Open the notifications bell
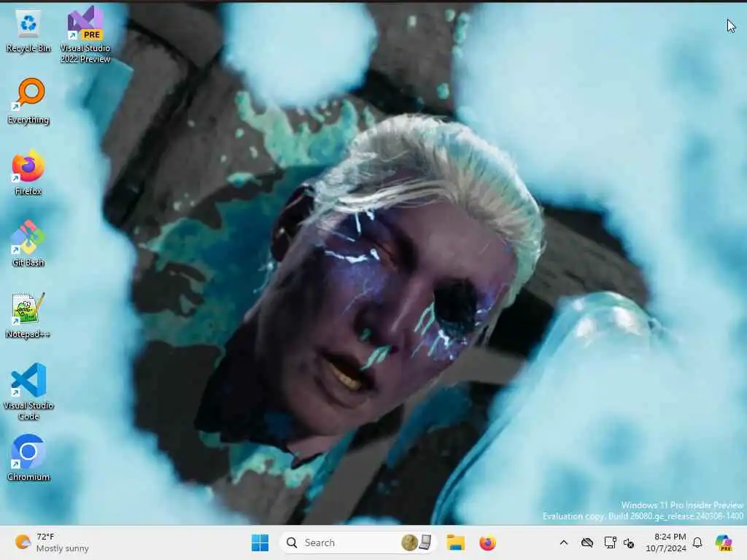 [697, 542]
